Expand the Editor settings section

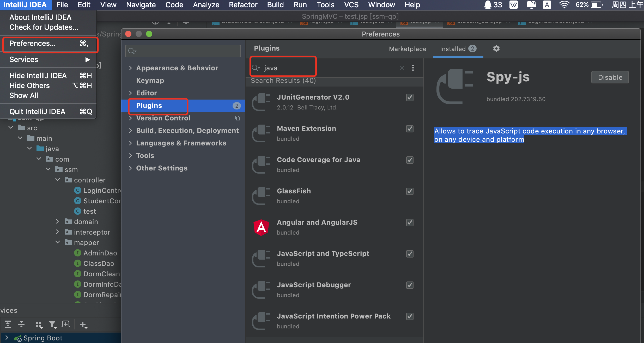[x=130, y=93]
